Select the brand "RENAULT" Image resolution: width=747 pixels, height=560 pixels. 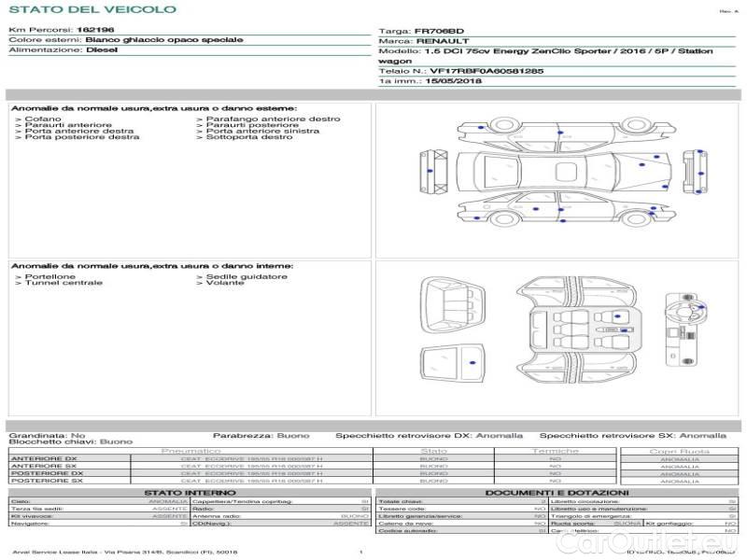pyautogui.click(x=443, y=41)
